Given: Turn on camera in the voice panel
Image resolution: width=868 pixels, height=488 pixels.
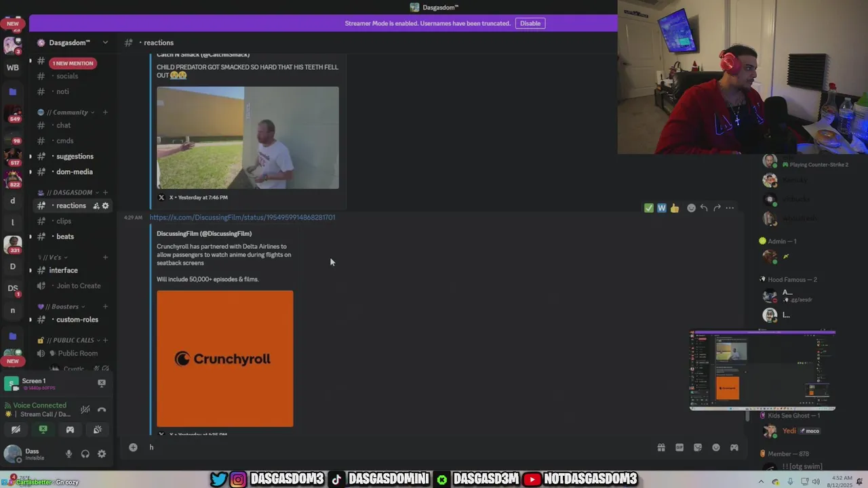Looking at the screenshot, I should 16,430.
